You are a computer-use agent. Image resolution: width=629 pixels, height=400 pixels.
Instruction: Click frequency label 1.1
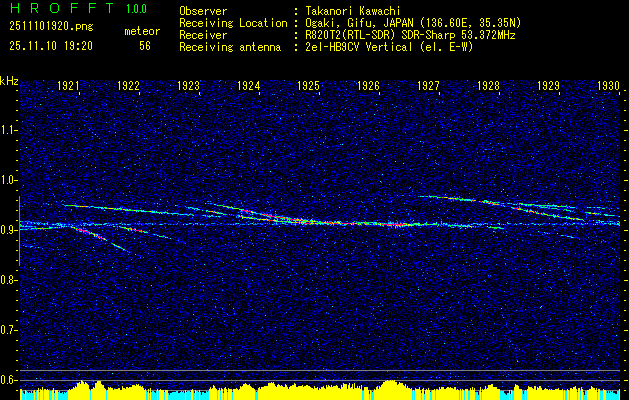coord(8,130)
